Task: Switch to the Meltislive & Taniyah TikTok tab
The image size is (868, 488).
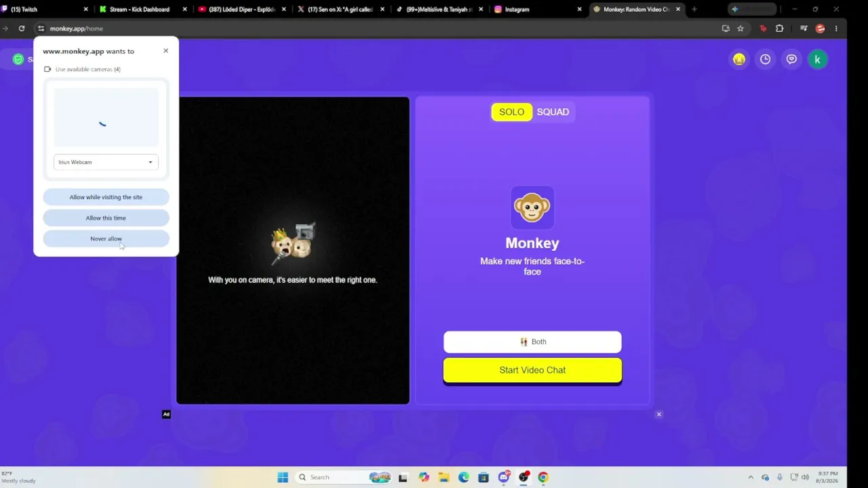Action: coord(437,9)
